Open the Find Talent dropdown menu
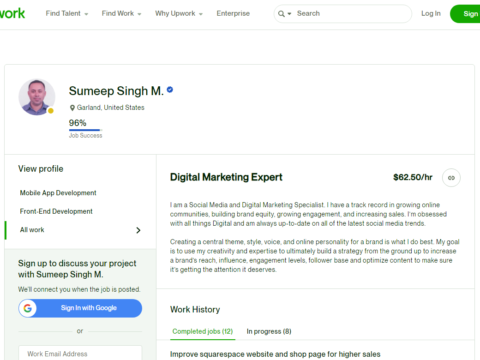Image resolution: width=480 pixels, height=360 pixels. 67,13
